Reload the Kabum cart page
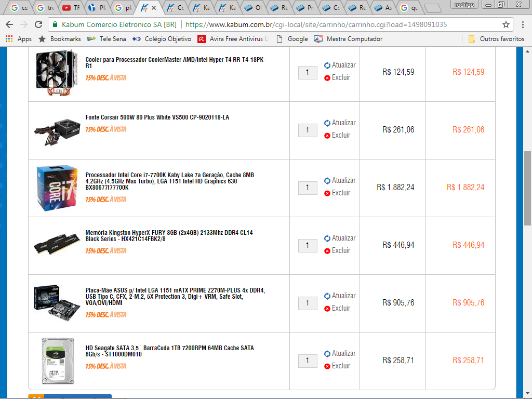This screenshot has width=532, height=399. point(38,24)
